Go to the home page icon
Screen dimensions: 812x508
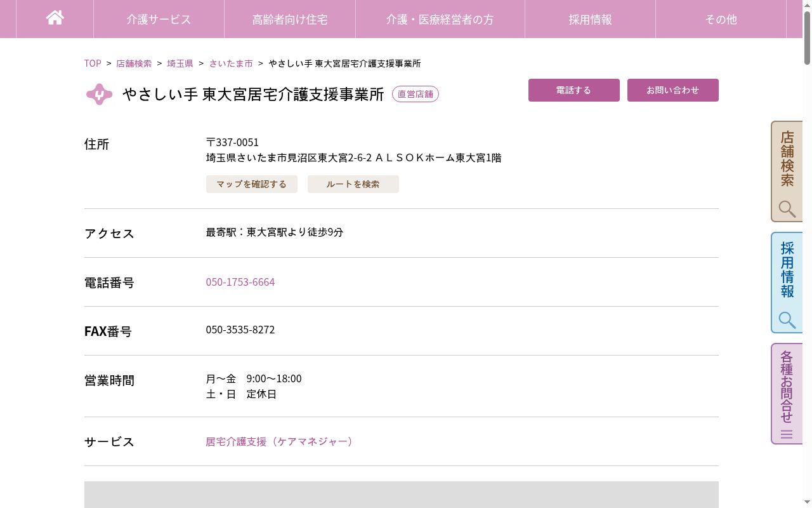pyautogui.click(x=55, y=18)
